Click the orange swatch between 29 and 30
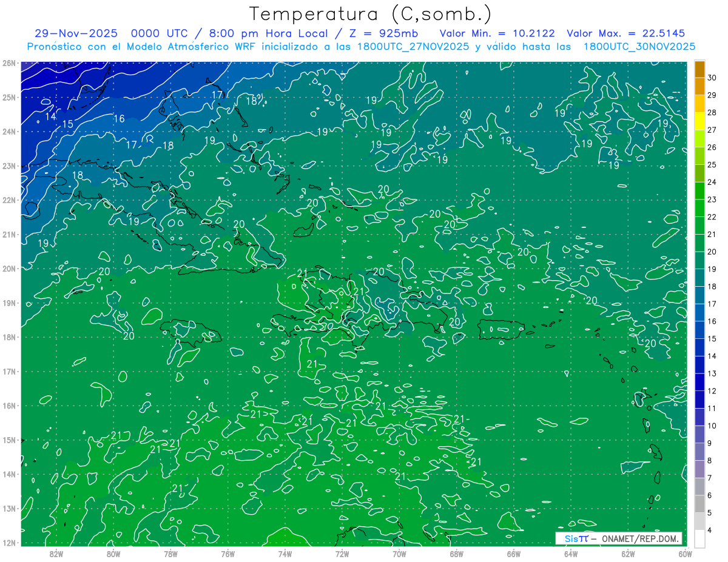Viewport: 728px width, 562px height. click(699, 87)
